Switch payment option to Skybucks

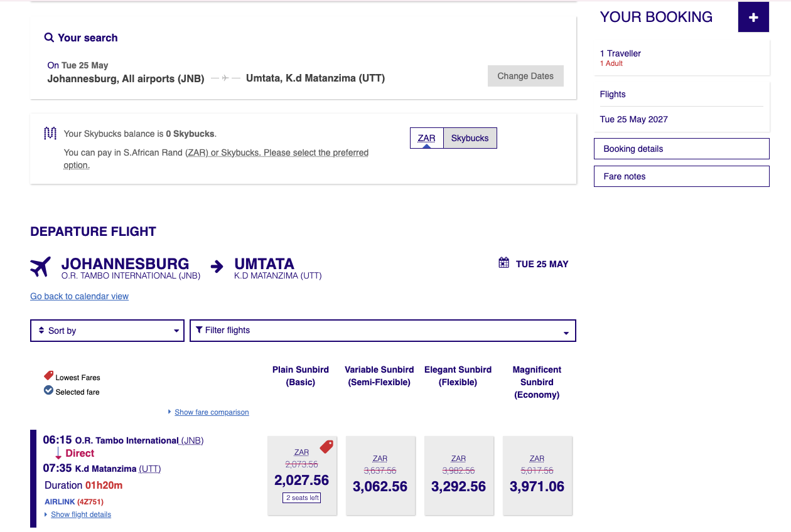click(470, 138)
